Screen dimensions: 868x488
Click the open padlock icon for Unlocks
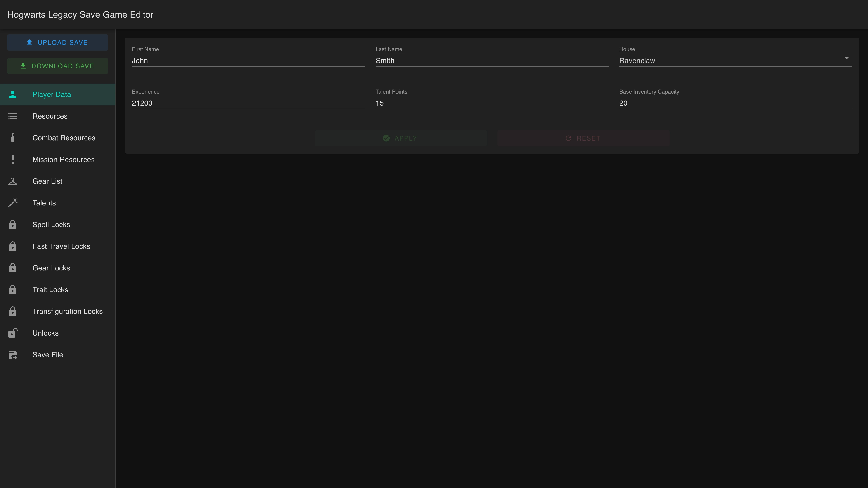pos(12,333)
